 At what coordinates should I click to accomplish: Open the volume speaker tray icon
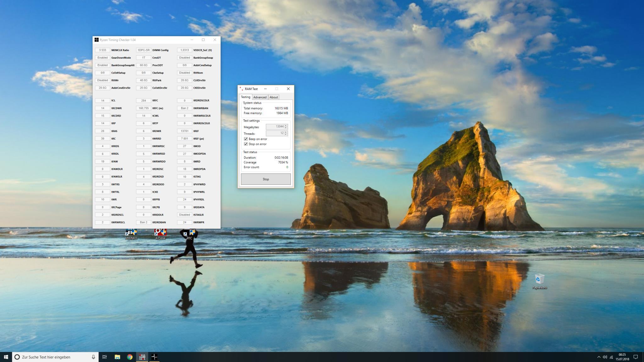pos(605,357)
